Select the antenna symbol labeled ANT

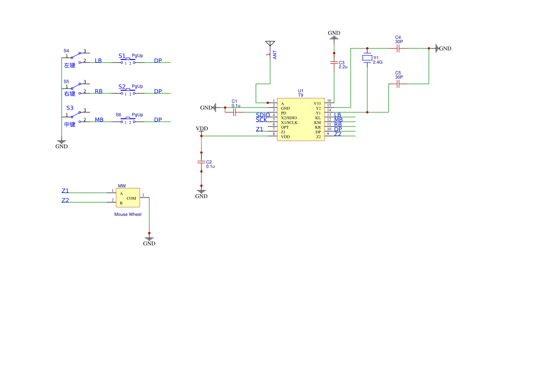[270, 44]
